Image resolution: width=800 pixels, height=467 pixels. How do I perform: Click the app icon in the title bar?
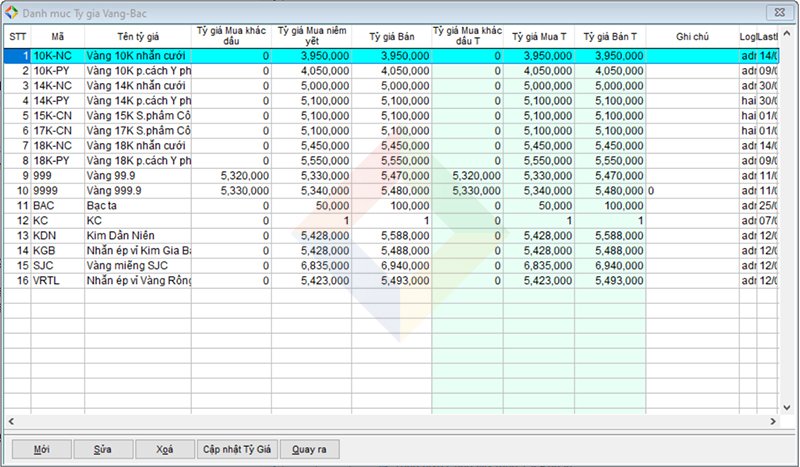tap(11, 12)
